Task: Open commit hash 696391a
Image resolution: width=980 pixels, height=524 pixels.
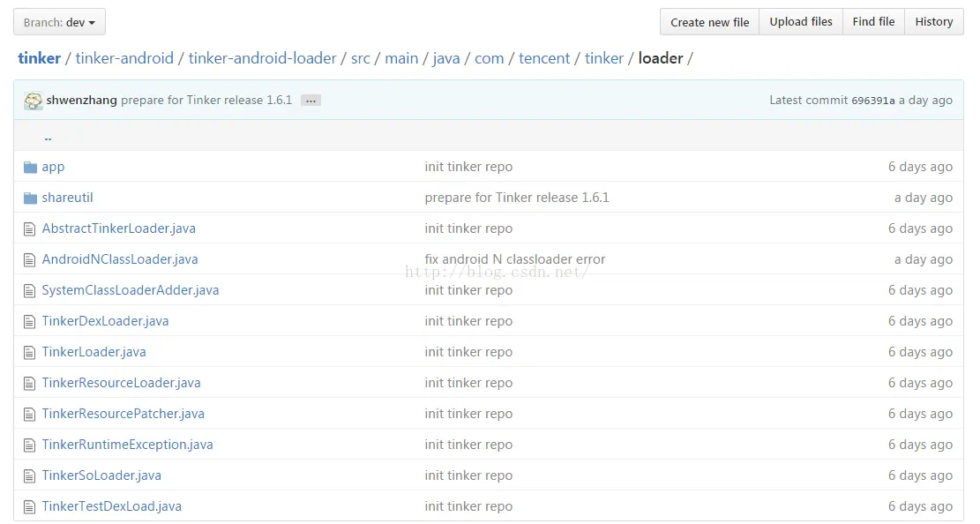Action: click(872, 100)
